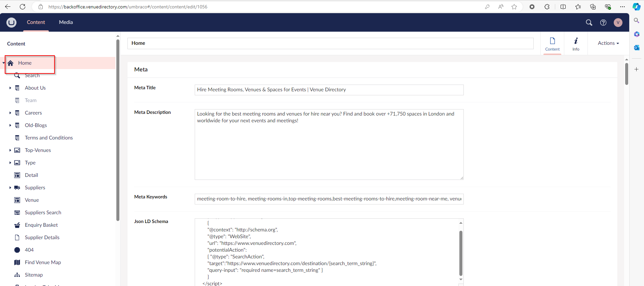Click the Umbraco logo icon
This screenshot has width=644, height=286.
coord(11,22)
